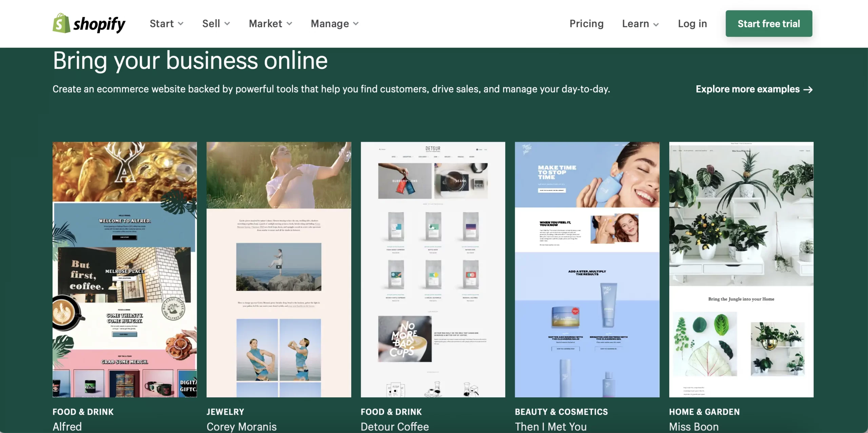Image resolution: width=868 pixels, height=433 pixels.
Task: Open the Then I Met You thumbnail
Action: pyautogui.click(x=587, y=270)
